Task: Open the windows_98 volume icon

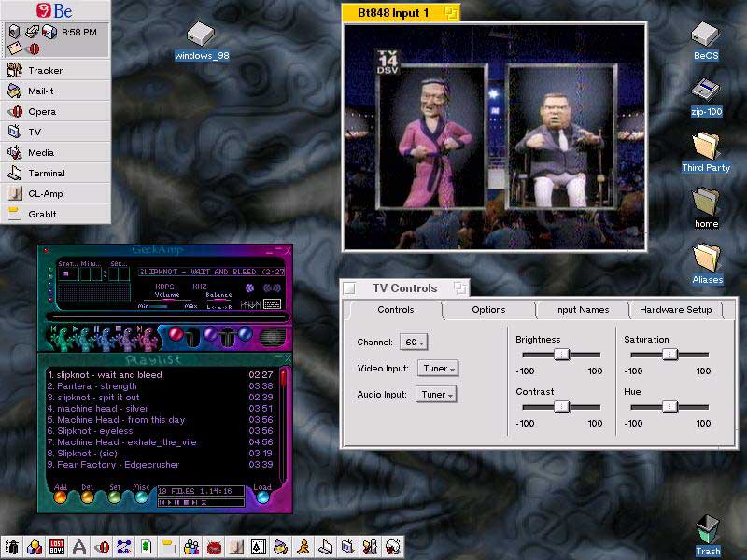Action: [x=201, y=41]
